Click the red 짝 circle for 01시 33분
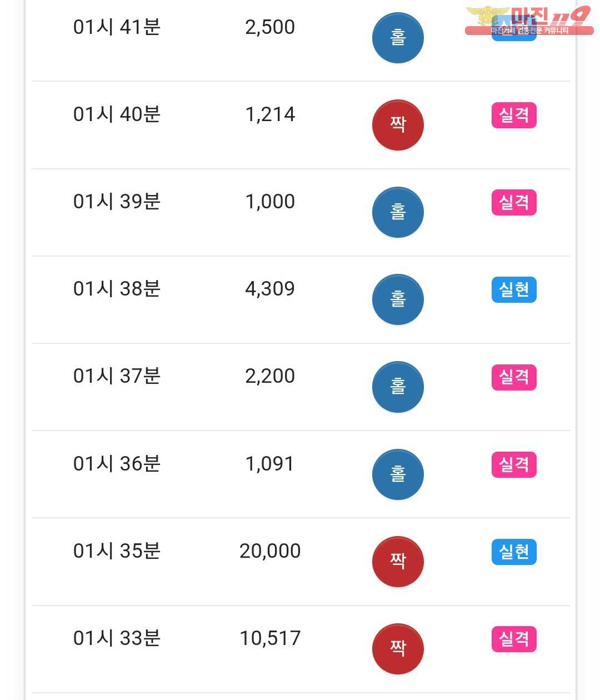The image size is (600, 700). tap(398, 648)
